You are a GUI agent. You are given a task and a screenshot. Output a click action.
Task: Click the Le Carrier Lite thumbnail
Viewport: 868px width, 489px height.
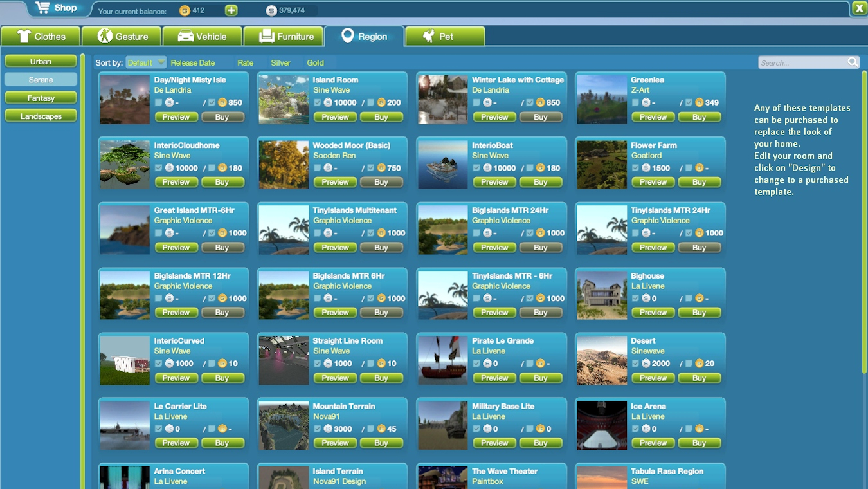(125, 426)
